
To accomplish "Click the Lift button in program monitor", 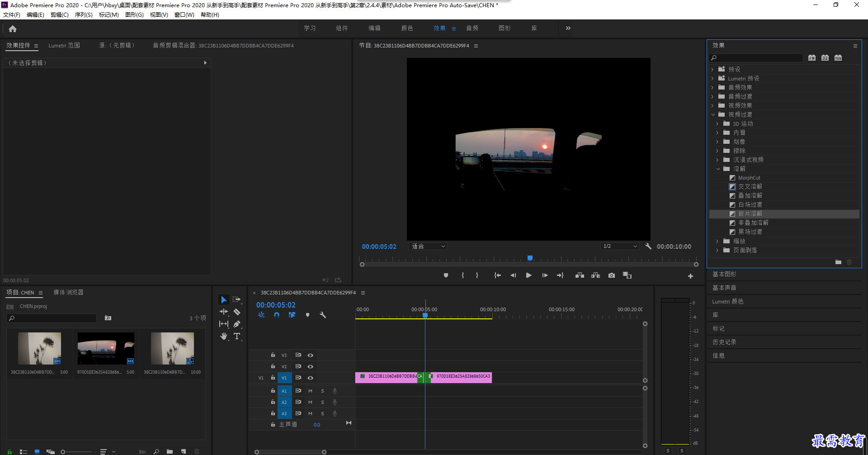I will (x=580, y=275).
